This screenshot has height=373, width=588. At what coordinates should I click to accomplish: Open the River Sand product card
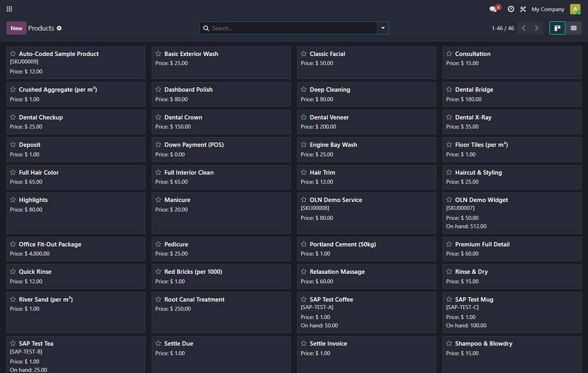pyautogui.click(x=76, y=312)
